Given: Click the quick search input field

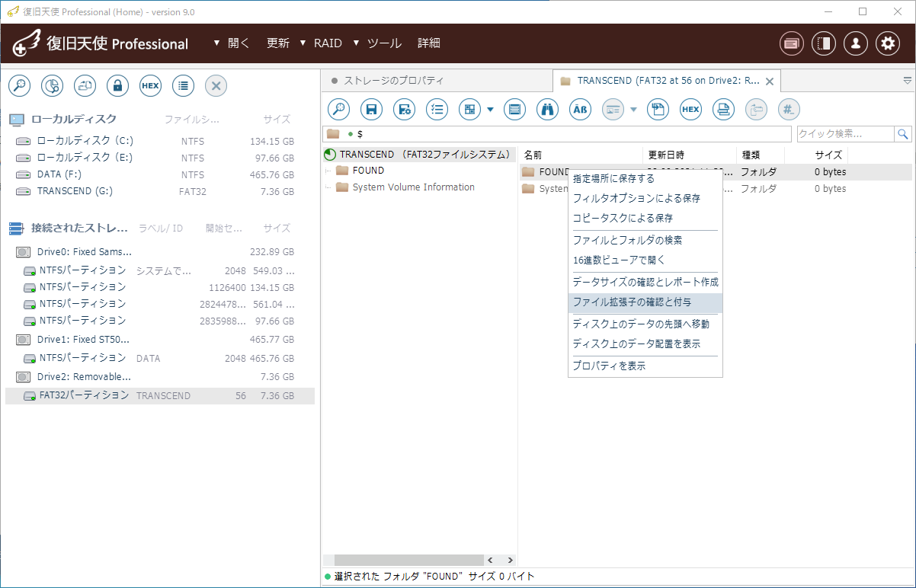Looking at the screenshot, I should coord(845,134).
